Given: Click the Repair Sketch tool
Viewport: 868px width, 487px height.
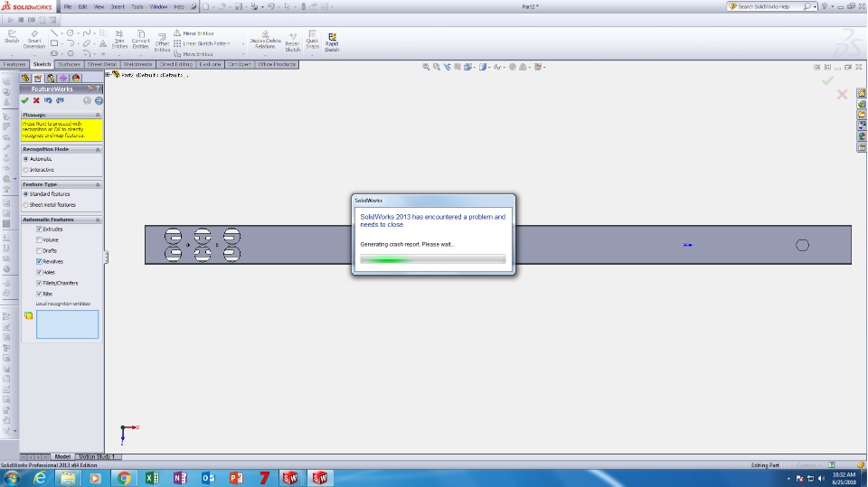Looking at the screenshot, I should click(293, 42).
